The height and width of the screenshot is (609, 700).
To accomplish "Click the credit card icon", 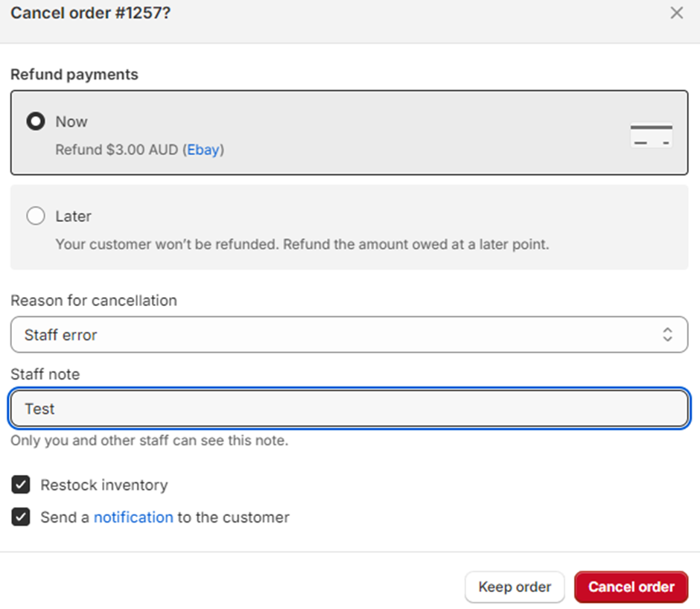I will pyautogui.click(x=652, y=135).
